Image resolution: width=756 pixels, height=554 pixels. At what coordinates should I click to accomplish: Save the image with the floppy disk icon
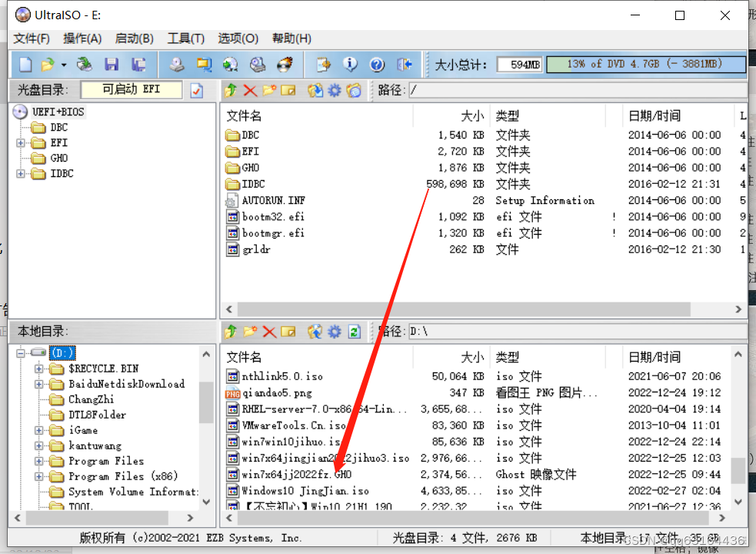click(x=112, y=64)
